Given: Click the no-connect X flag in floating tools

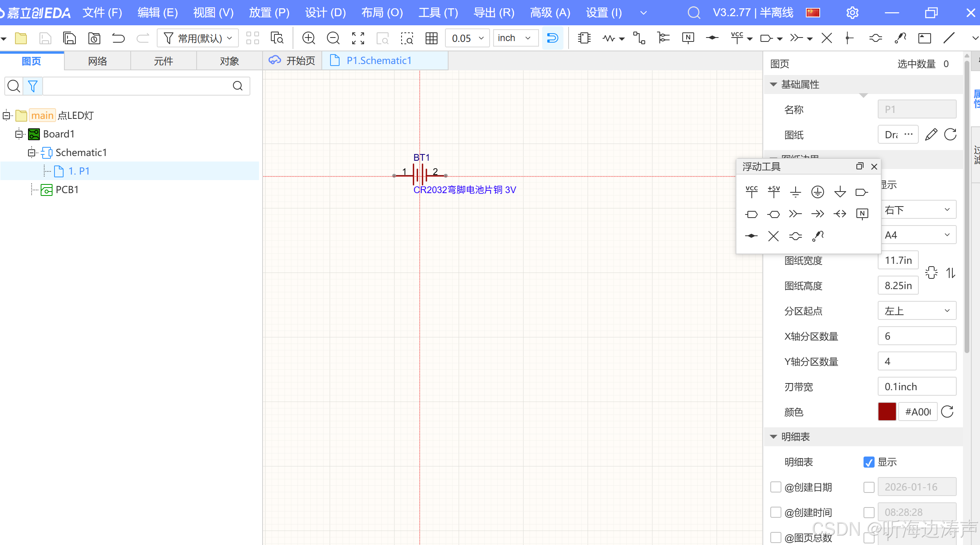Looking at the screenshot, I should [773, 236].
